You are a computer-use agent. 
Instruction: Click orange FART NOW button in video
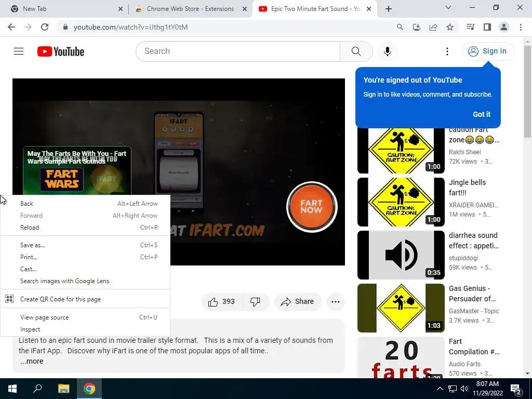pos(312,207)
